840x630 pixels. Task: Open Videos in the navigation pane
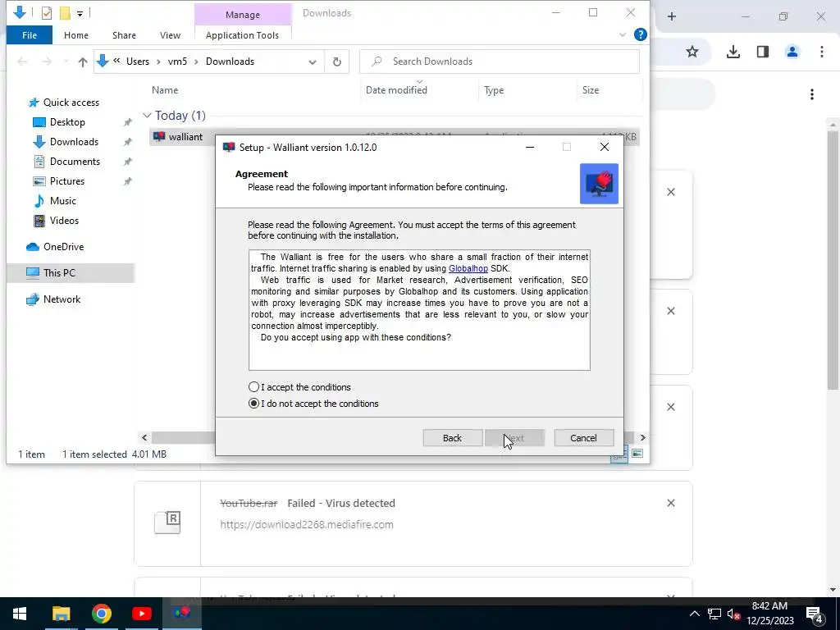coord(64,221)
